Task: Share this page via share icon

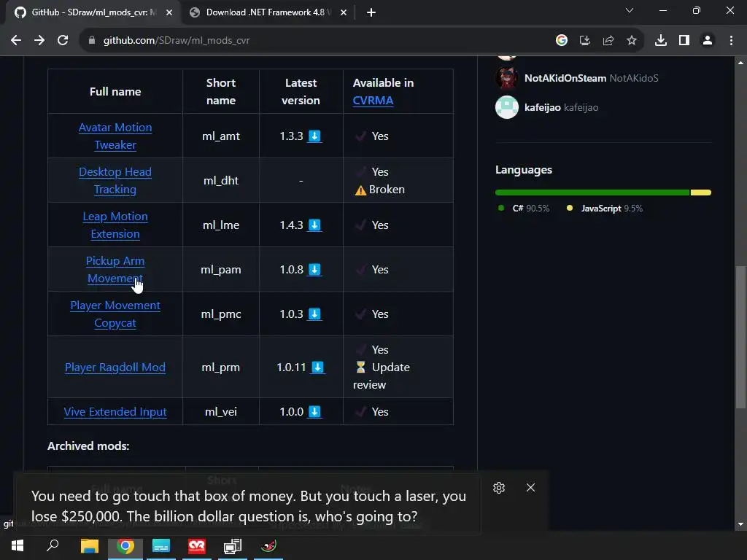Action: [608, 41]
